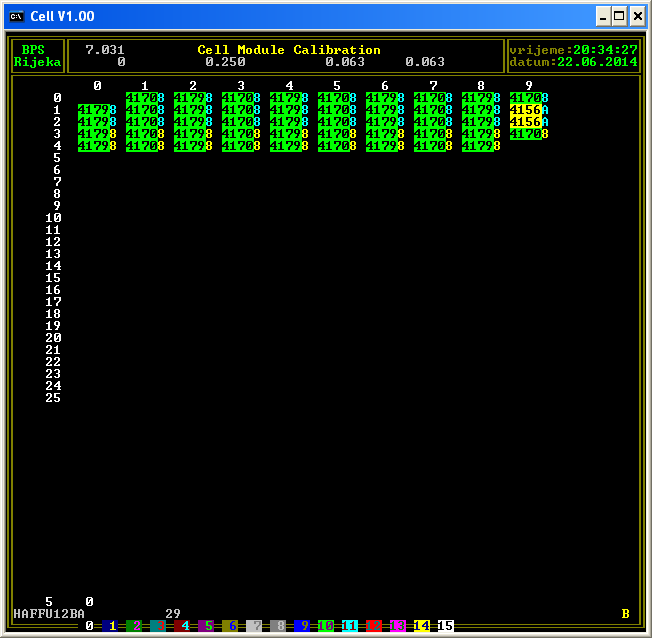This screenshot has height=638, width=652.
Task: Click the cyan swatch labeled 11
Action: (x=350, y=626)
